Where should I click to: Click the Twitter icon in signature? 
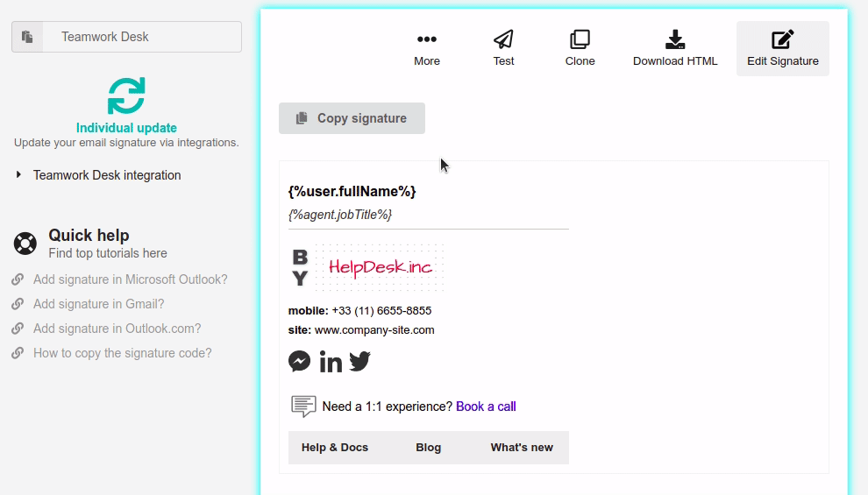pyautogui.click(x=359, y=362)
